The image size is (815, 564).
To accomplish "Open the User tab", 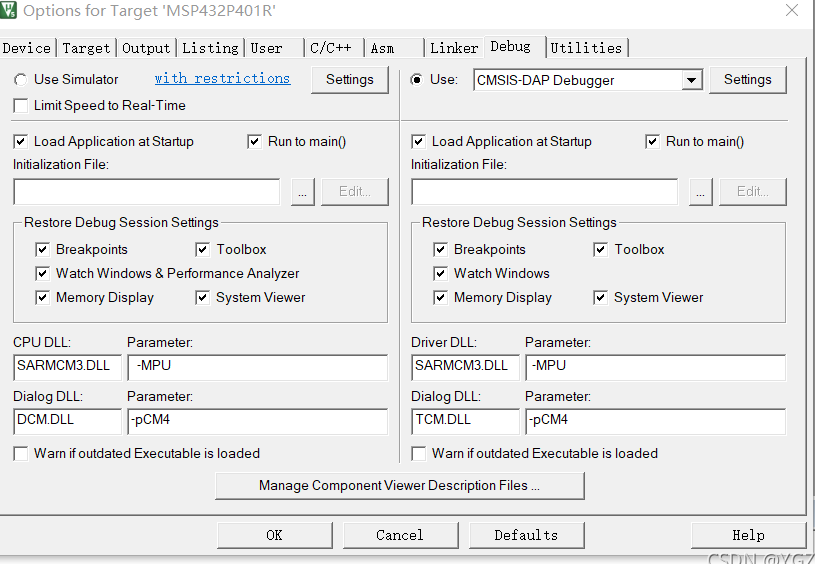I will 274,48.
